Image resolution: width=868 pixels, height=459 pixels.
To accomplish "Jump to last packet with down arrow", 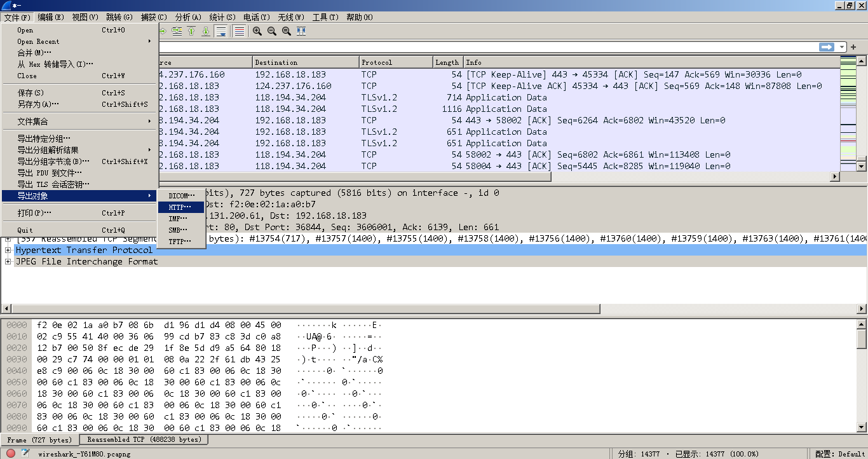I will coord(205,31).
